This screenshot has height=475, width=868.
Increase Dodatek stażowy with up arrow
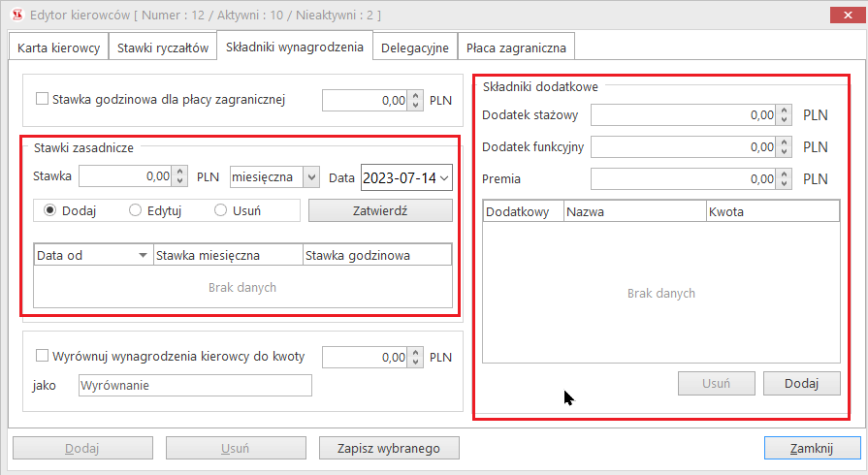[784, 111]
